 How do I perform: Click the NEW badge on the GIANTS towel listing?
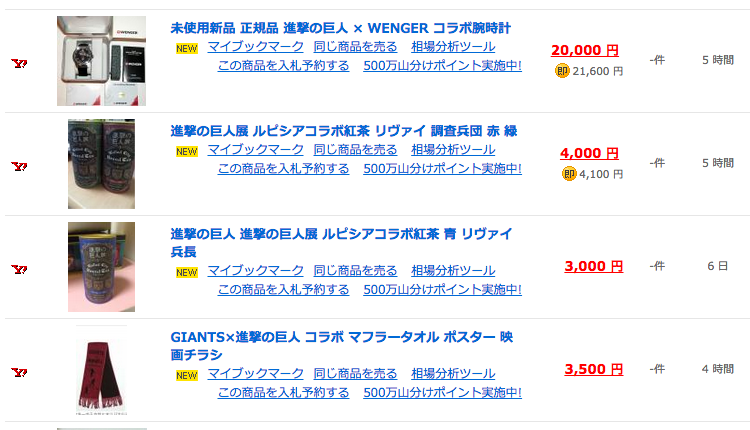point(187,376)
